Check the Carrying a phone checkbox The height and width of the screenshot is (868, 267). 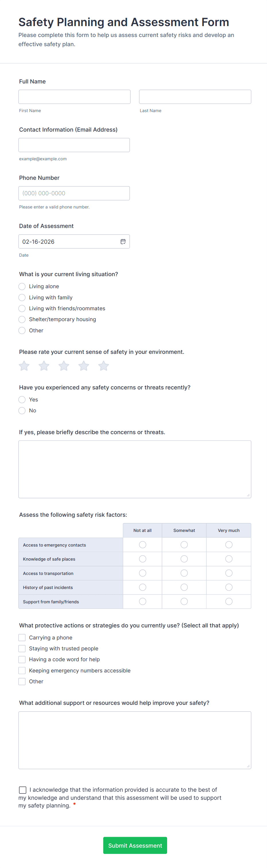coord(22,637)
